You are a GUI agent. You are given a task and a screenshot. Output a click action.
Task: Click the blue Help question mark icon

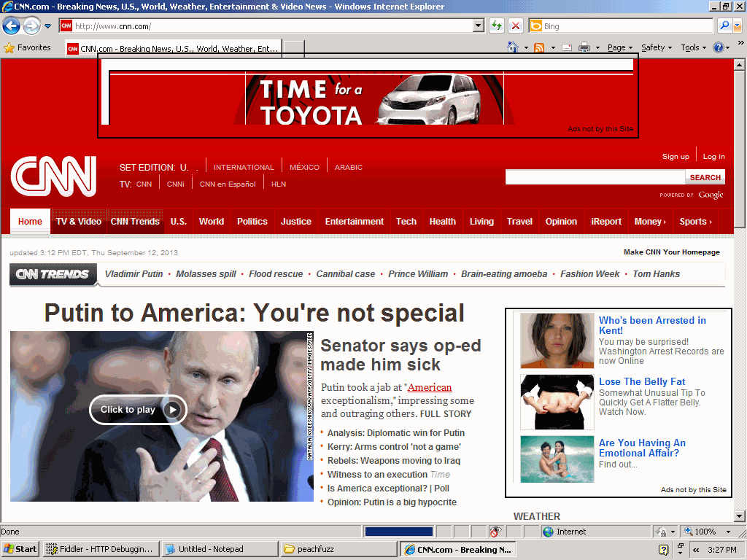tap(718, 47)
